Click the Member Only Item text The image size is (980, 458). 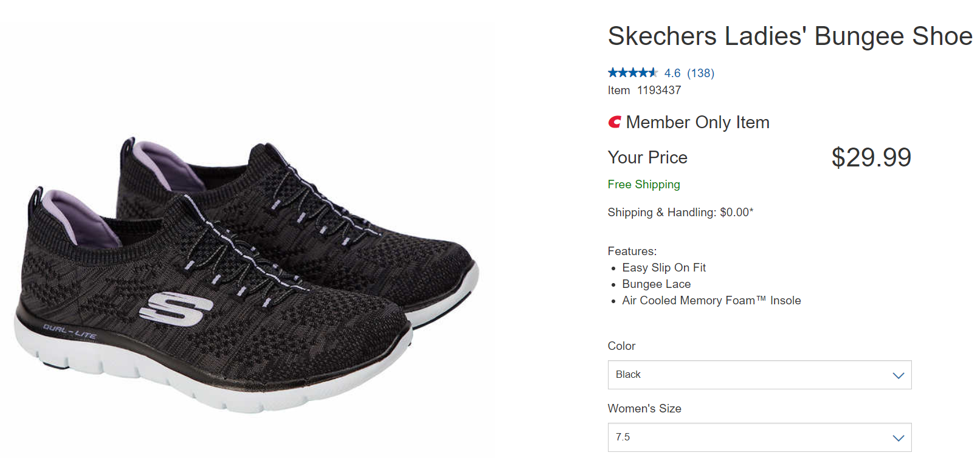(697, 123)
